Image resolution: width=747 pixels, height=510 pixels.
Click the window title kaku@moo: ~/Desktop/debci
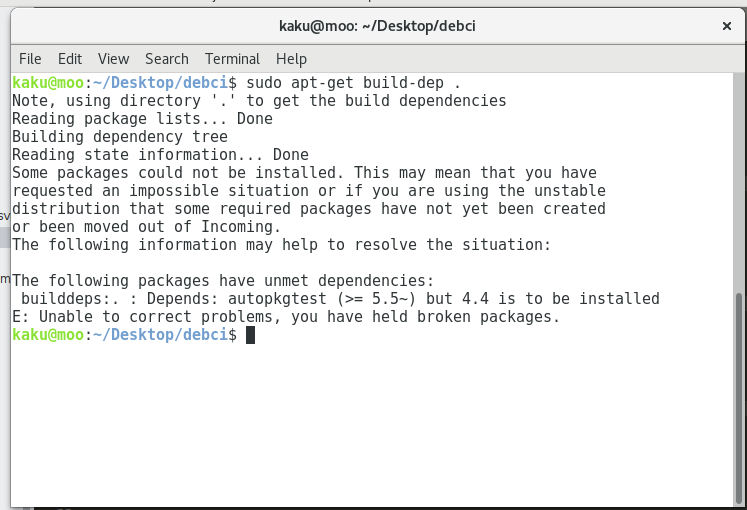[x=377, y=26]
